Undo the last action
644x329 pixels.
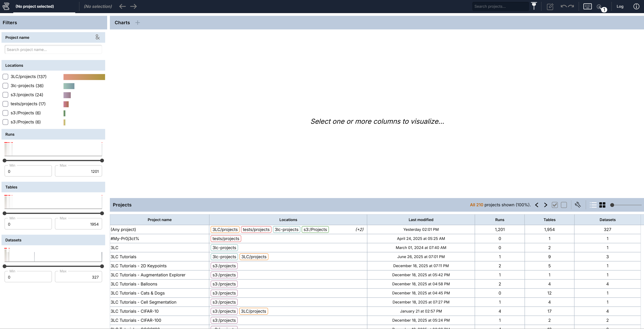(564, 6)
